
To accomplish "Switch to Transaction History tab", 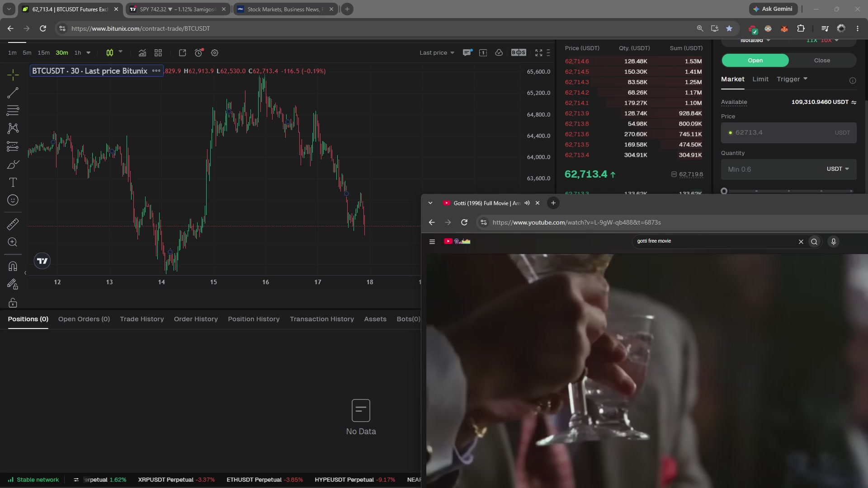I will pyautogui.click(x=322, y=319).
